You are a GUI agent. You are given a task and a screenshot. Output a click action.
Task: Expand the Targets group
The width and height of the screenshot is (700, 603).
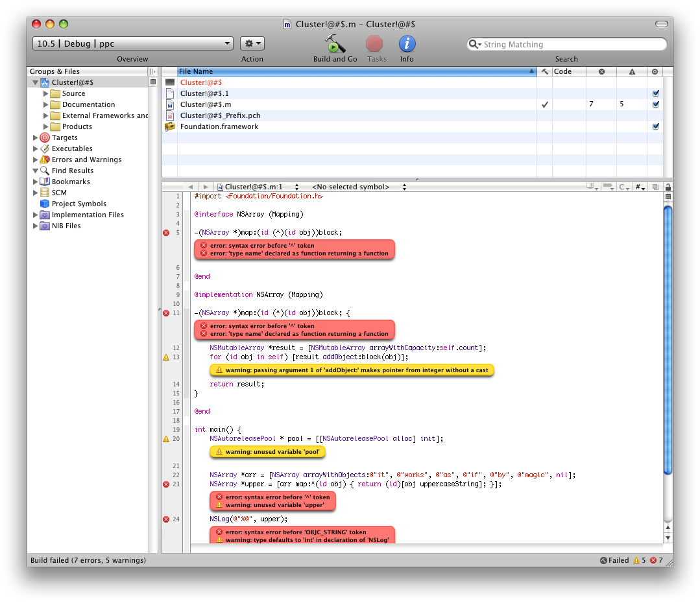[35, 137]
